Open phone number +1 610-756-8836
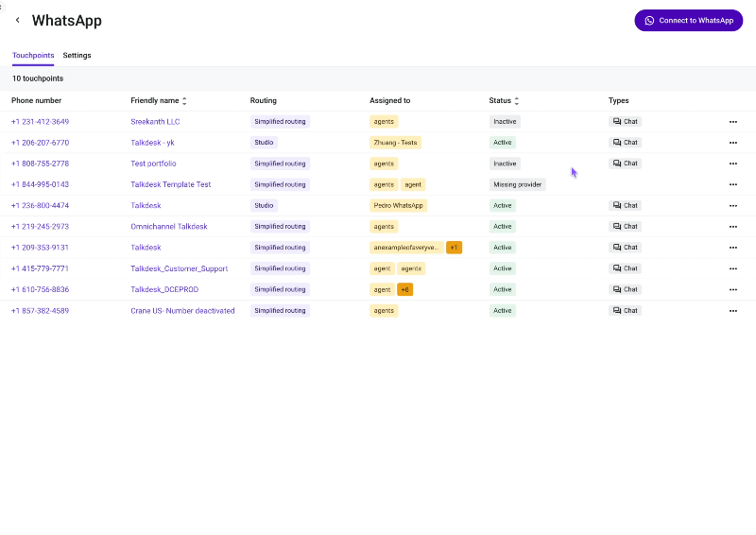Viewport: 756px width, 535px height. pos(40,289)
